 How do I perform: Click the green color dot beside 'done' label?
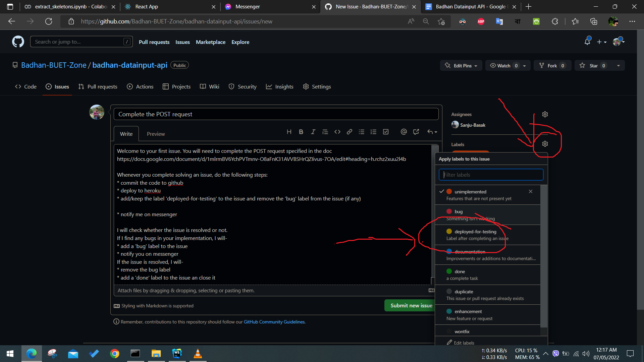(x=449, y=271)
